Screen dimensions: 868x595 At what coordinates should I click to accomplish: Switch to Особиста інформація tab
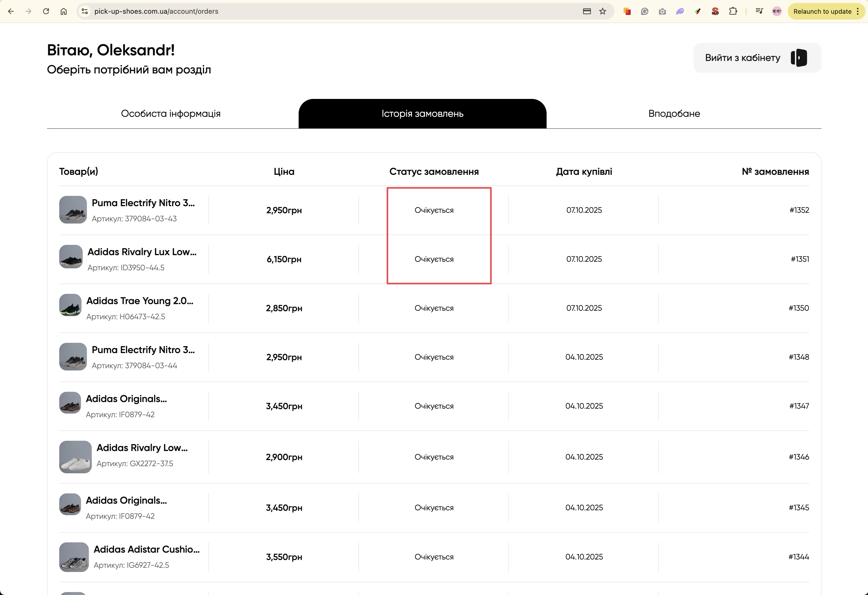pos(171,114)
